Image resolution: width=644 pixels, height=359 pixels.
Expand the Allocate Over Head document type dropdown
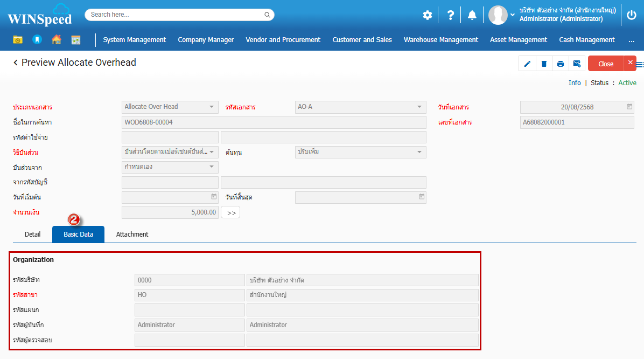(x=212, y=107)
